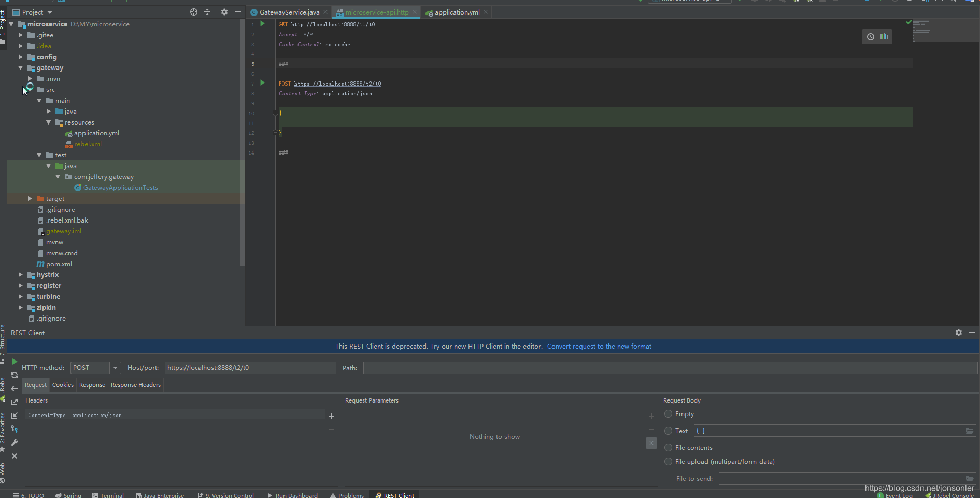The width and height of the screenshot is (980, 498).
Task: Open the Java Enterprise tool window
Action: click(x=160, y=495)
